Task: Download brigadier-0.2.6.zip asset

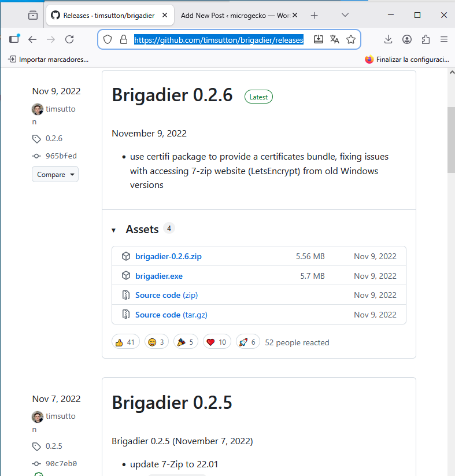Action: click(x=168, y=256)
